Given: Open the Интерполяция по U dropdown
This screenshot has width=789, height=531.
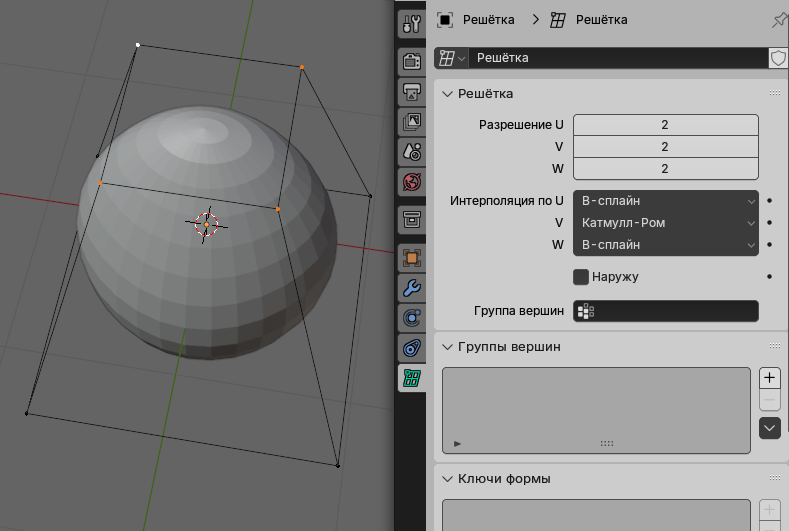Looking at the screenshot, I should coord(665,201).
